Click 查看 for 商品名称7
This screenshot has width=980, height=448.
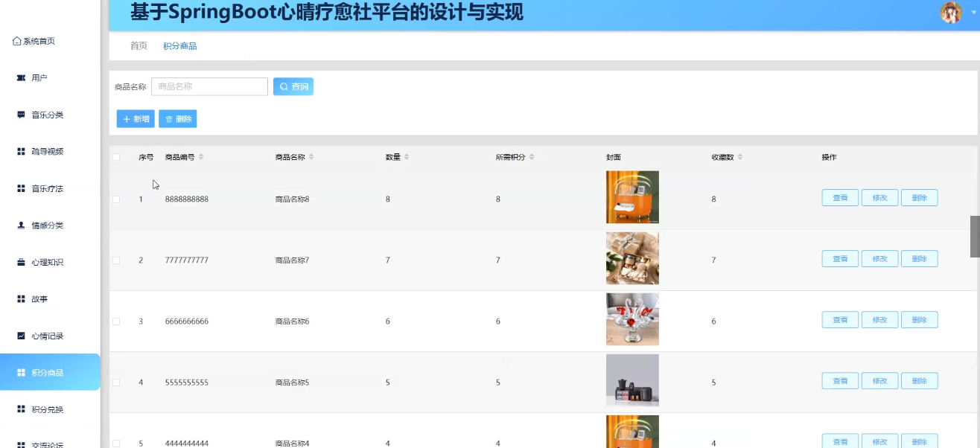(x=840, y=259)
